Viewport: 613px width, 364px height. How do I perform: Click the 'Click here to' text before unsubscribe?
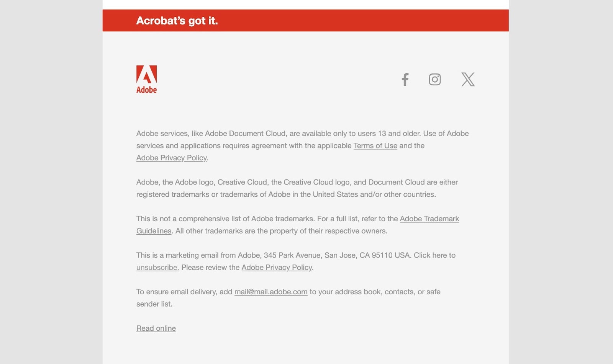tap(434, 255)
